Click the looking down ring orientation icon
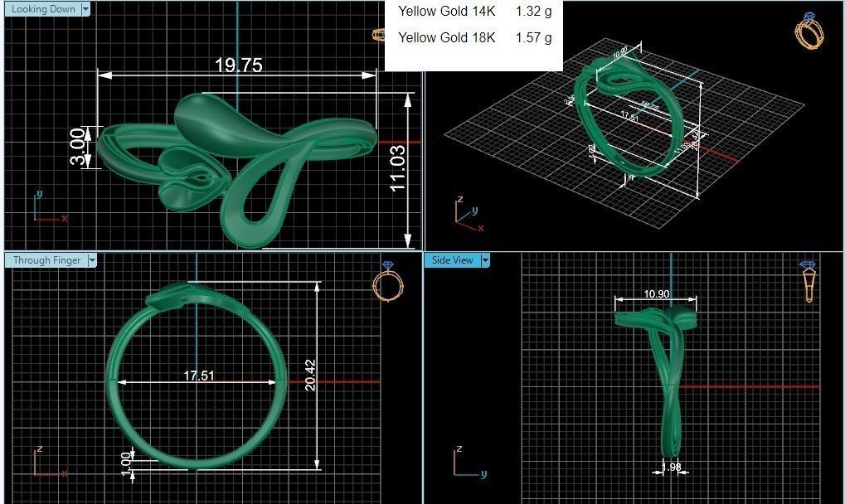Screen dimensions: 845x504 [x=378, y=35]
